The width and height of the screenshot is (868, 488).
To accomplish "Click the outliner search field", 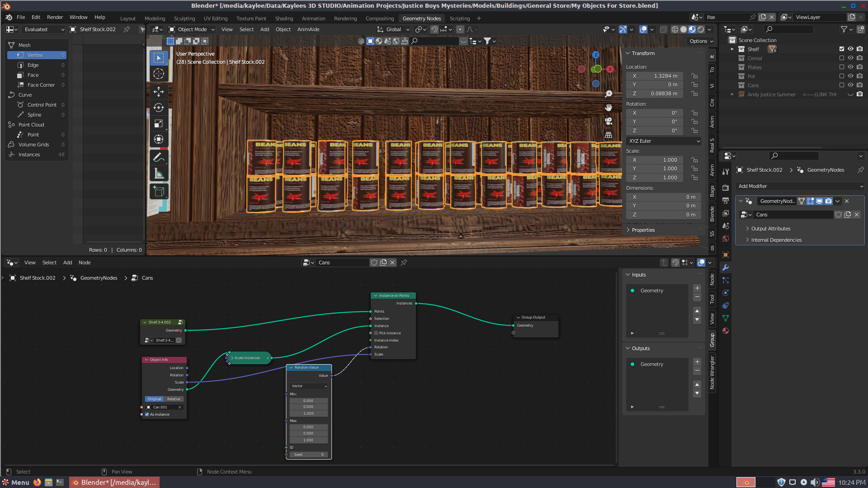I will point(788,29).
